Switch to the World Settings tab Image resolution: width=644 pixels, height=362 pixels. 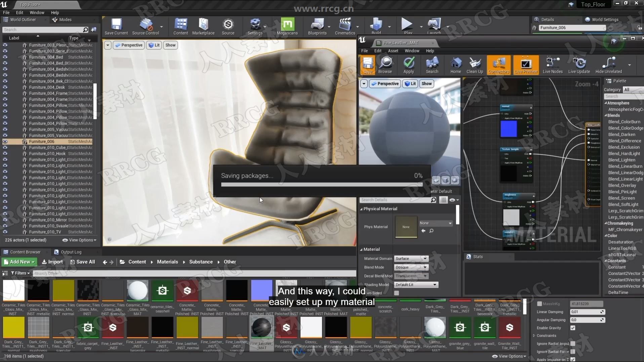[605, 19]
